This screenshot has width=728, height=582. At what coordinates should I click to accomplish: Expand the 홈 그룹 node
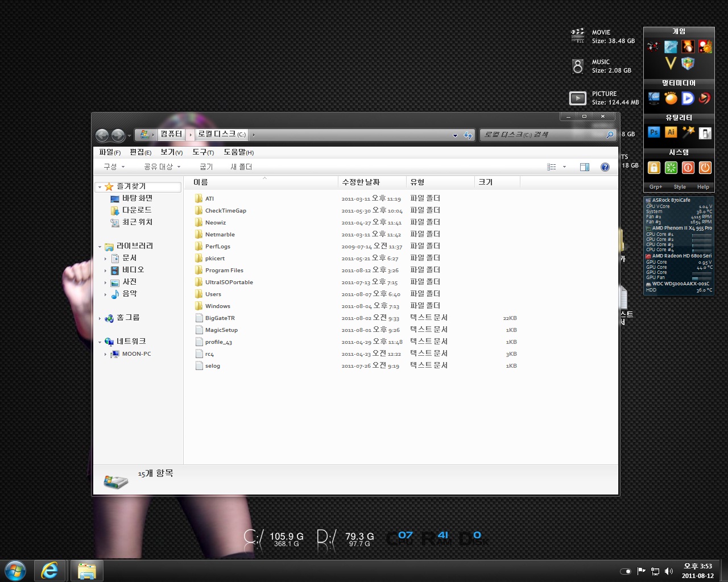coord(100,318)
